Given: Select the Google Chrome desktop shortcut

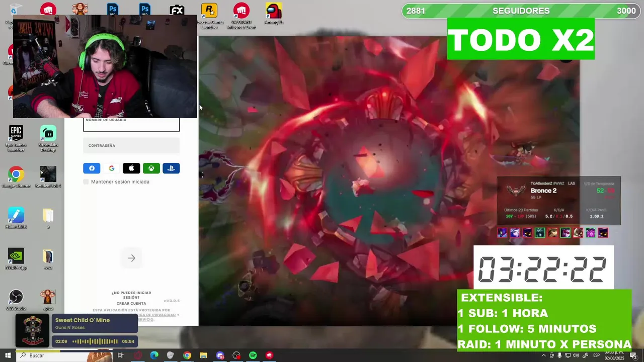Looking at the screenshot, I should tap(16, 177).
